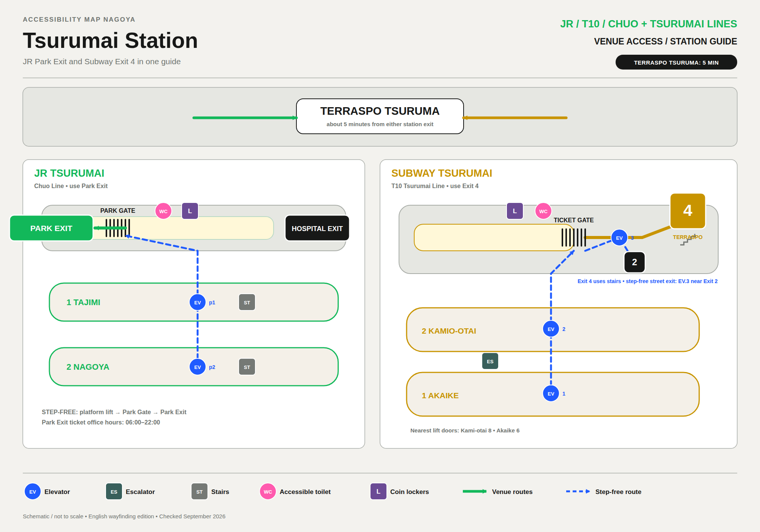Viewport: 760px width, 532px height.
Task: Click the STEP-FREE platform lift route note
Action: 114,412
